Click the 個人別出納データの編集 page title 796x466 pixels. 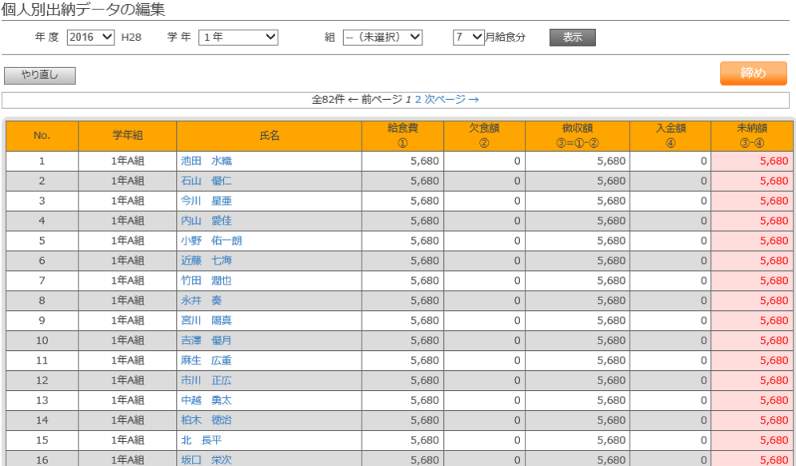pos(83,10)
